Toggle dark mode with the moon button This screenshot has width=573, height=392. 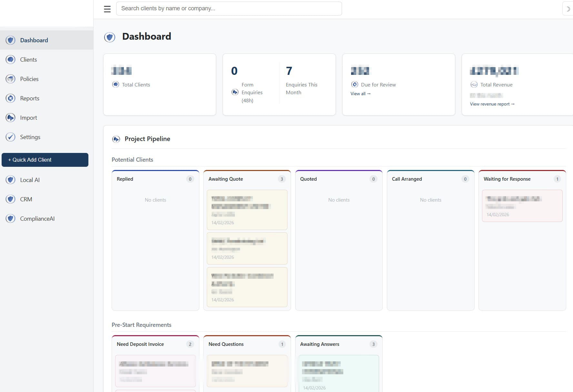(568, 8)
